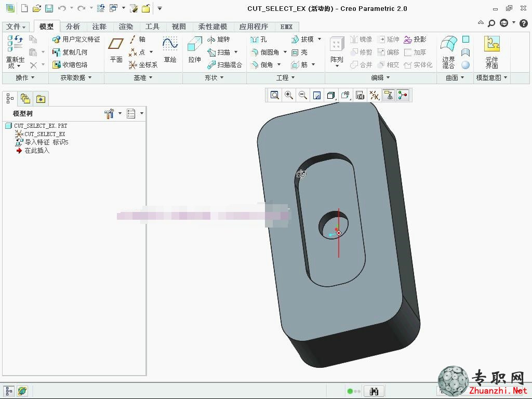
Task: Choose the Revolve (旋转) tool
Action: tap(219, 39)
